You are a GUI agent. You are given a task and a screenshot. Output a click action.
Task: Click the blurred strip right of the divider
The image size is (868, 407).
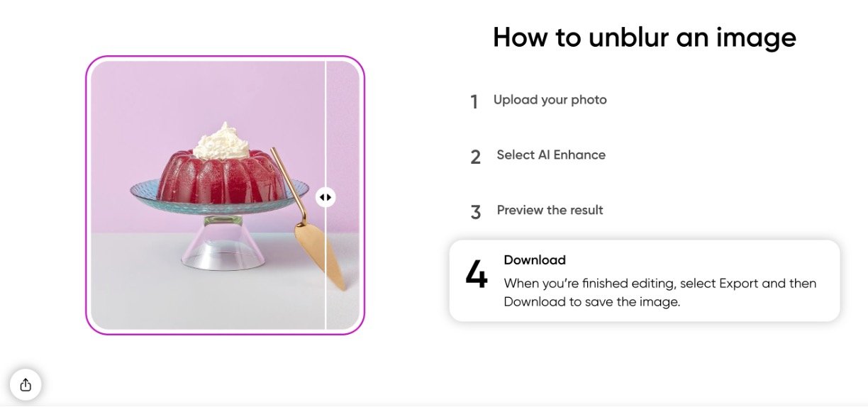tap(343, 195)
